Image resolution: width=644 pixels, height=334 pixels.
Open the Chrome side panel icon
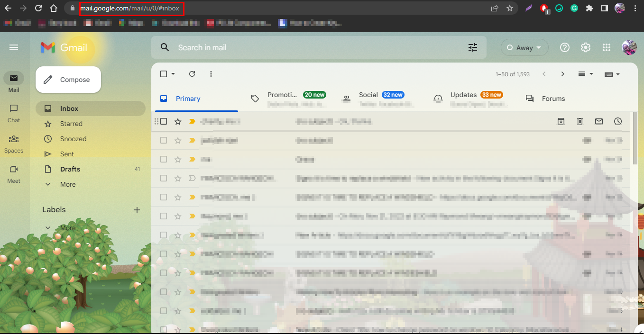tap(605, 8)
